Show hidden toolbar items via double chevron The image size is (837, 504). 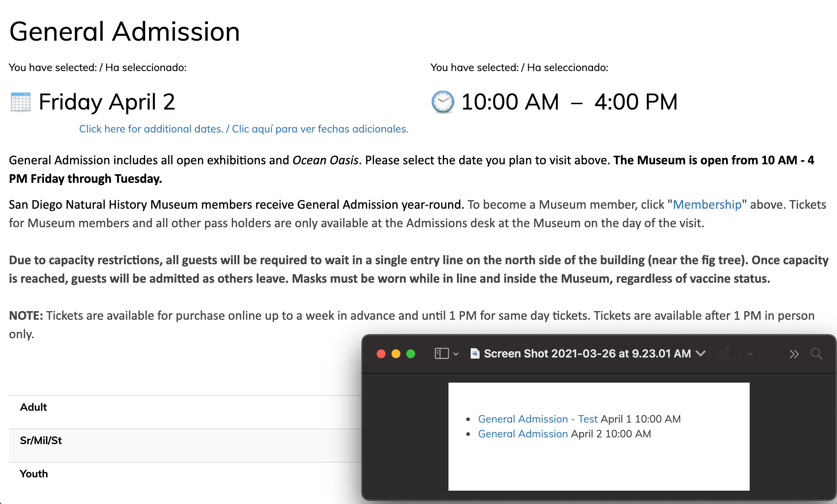[794, 354]
